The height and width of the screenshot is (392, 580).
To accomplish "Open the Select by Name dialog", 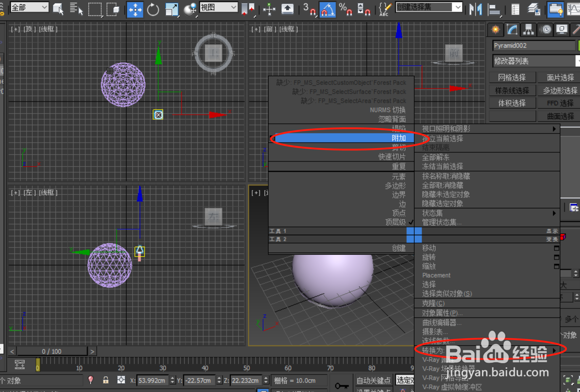I will [x=76, y=10].
